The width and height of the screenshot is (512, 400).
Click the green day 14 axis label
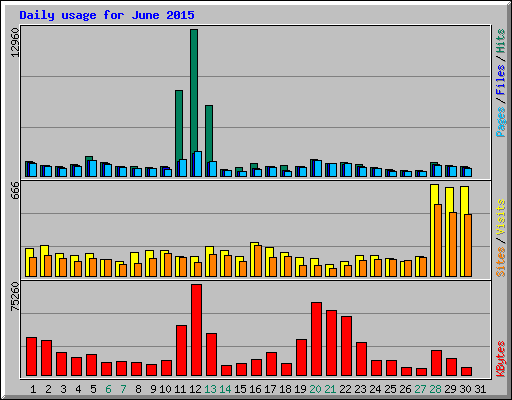click(x=225, y=389)
